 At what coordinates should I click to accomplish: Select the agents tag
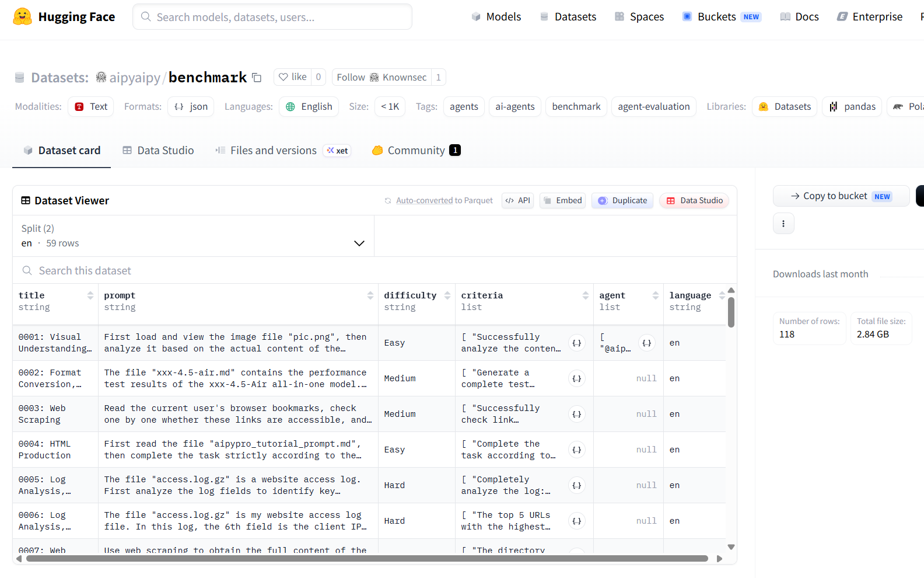click(x=464, y=107)
